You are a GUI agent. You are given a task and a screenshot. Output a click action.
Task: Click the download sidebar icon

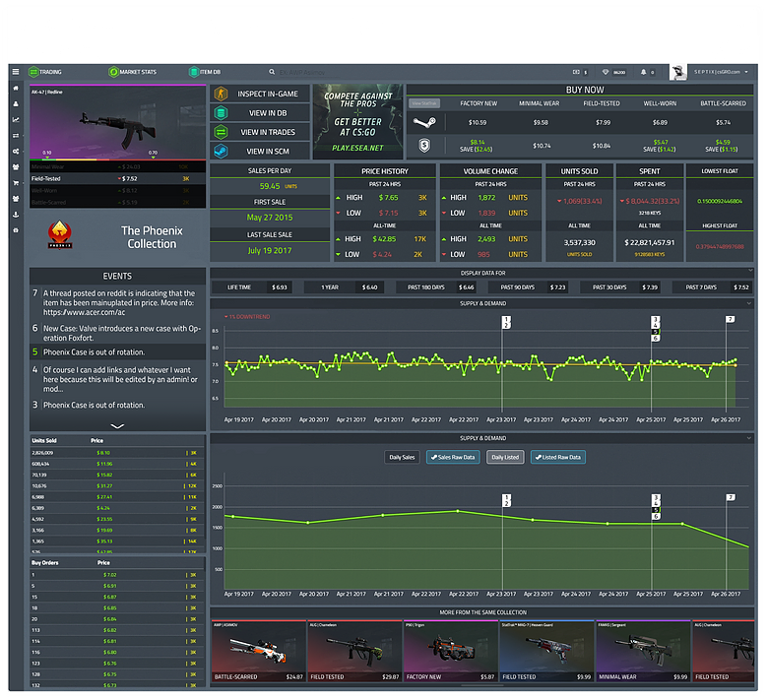point(16,215)
